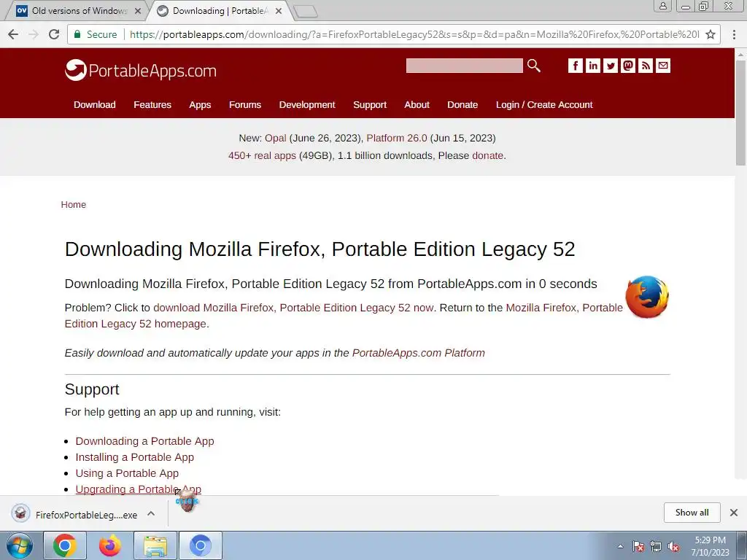Click the browser address bar URL
This screenshot has width=747, height=560.
414,34
